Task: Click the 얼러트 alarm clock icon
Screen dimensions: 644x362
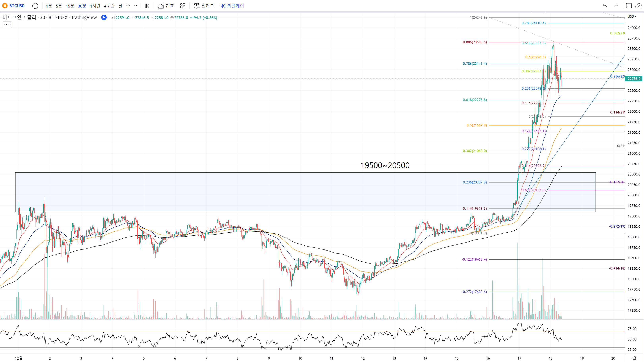Action: pyautogui.click(x=197, y=6)
